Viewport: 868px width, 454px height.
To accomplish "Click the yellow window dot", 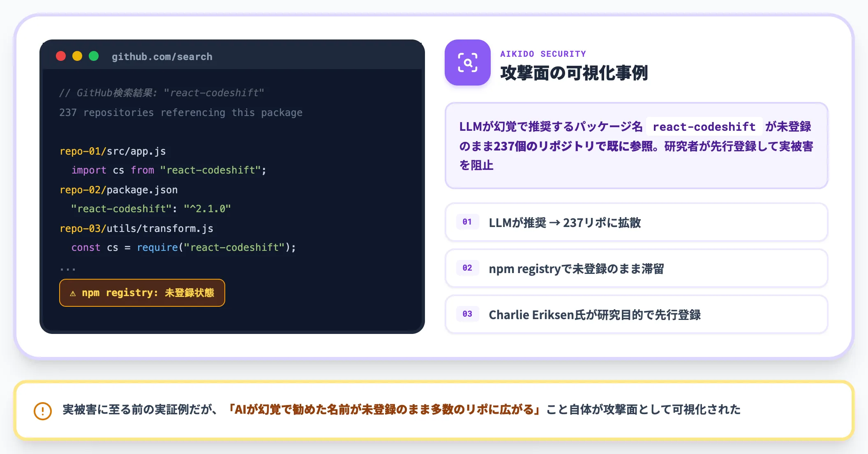I will 77,56.
